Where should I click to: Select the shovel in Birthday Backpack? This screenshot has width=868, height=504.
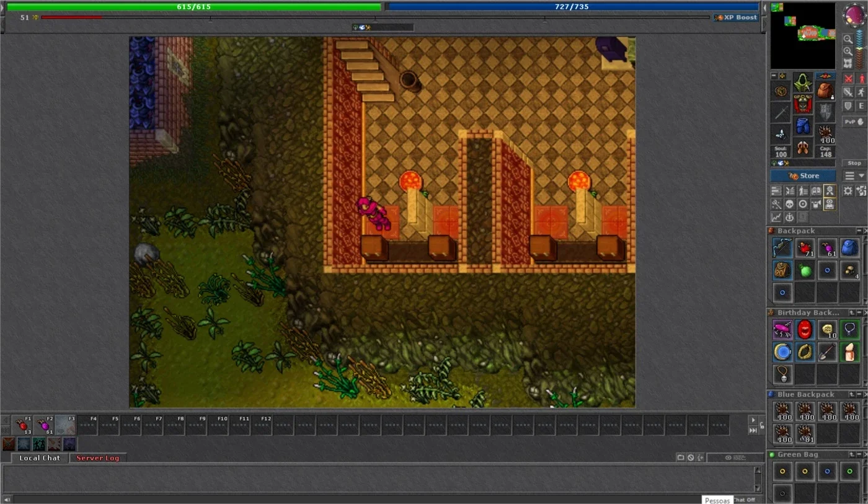point(827,352)
